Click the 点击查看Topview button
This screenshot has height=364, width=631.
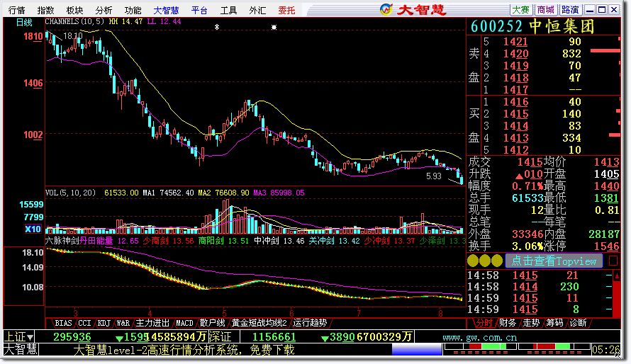[x=554, y=261]
